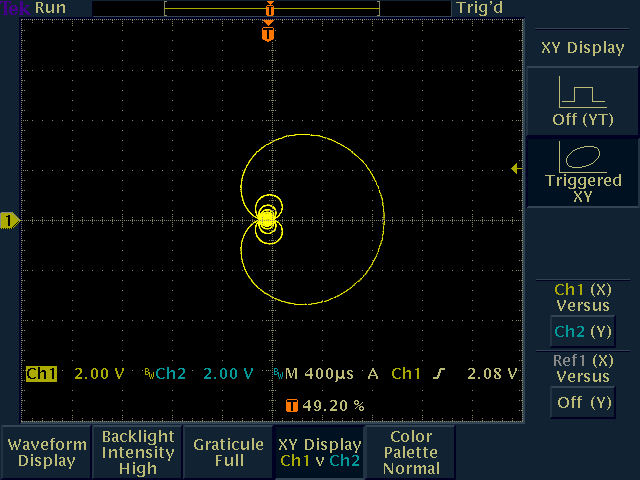This screenshot has height=480, width=640.
Task: Select the Off (YT) square pulse icon
Action: (581, 94)
